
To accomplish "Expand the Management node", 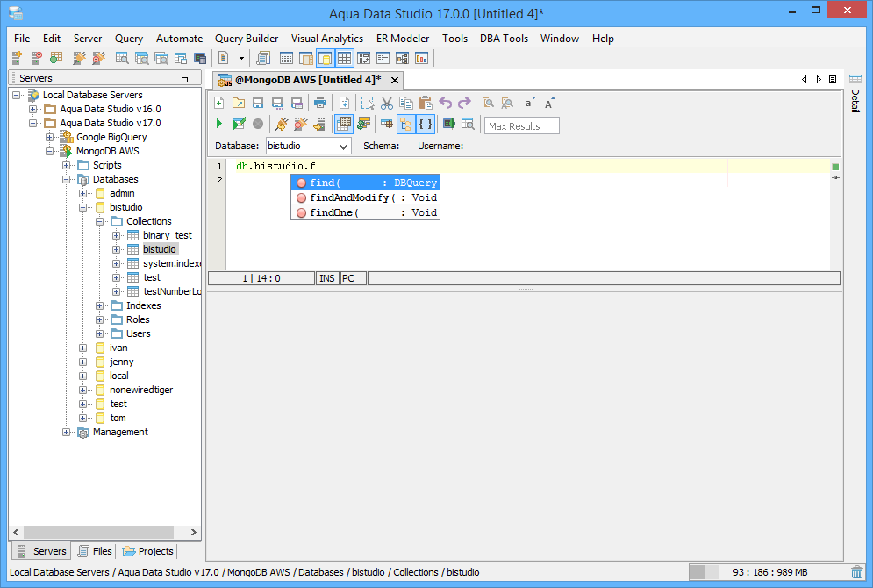I will 67,432.
